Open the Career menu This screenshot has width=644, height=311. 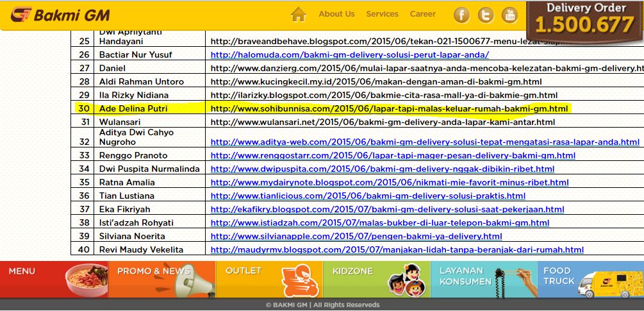pos(423,14)
